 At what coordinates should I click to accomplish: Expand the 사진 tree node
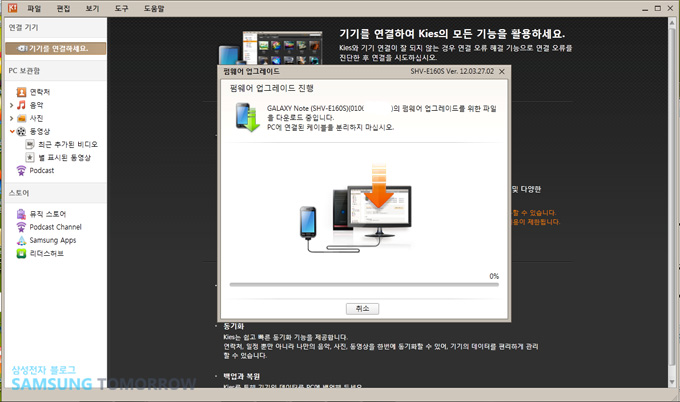(12, 118)
